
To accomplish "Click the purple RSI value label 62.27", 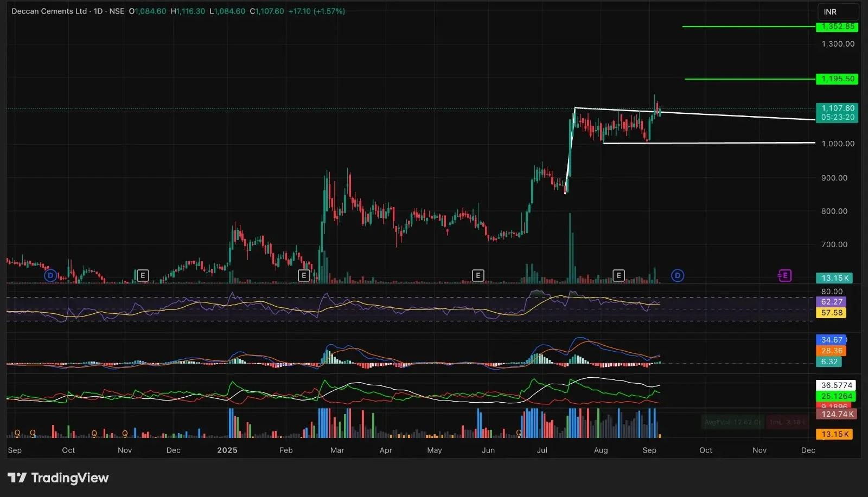I will [x=831, y=302].
